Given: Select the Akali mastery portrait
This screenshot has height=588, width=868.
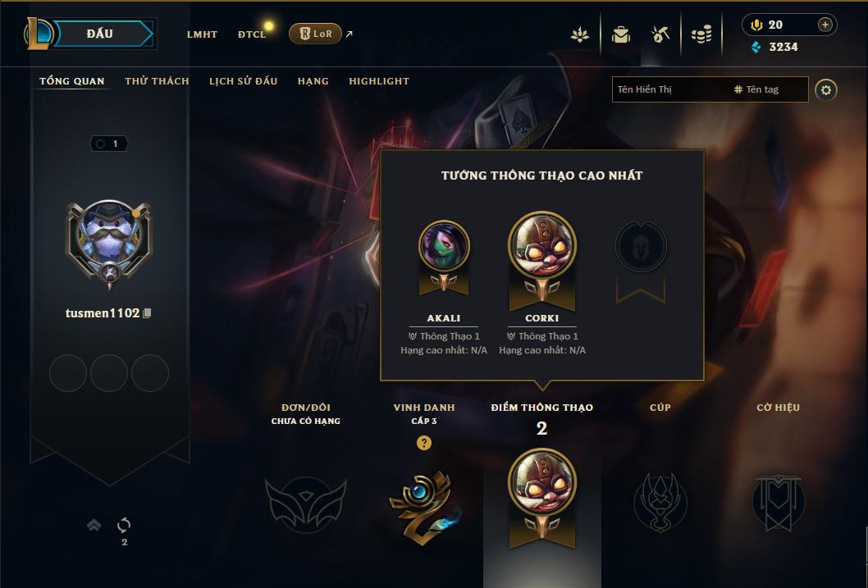Looking at the screenshot, I should [x=444, y=246].
